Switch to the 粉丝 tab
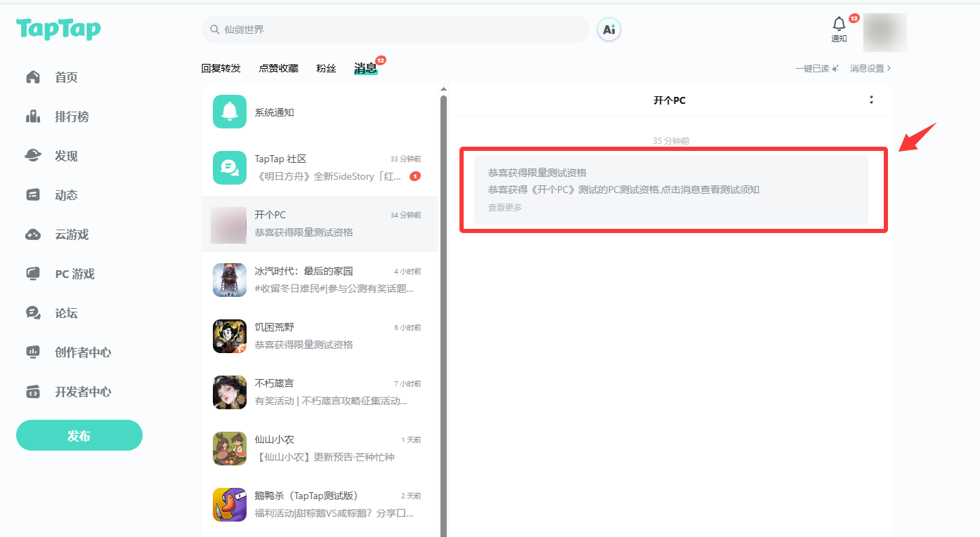 (x=326, y=68)
